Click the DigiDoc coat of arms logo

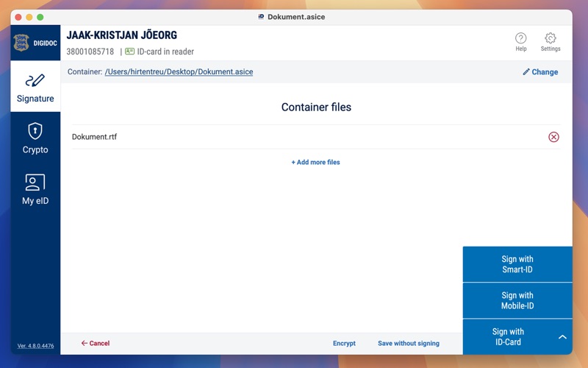click(x=21, y=43)
